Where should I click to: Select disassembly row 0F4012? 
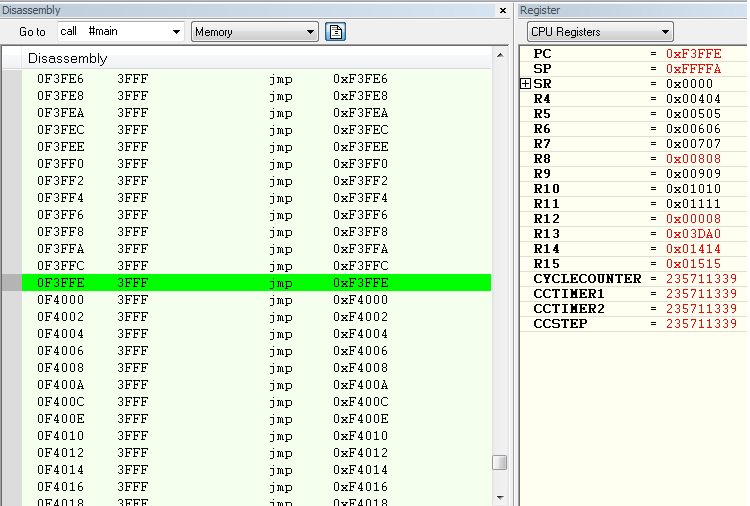[x=256, y=452]
